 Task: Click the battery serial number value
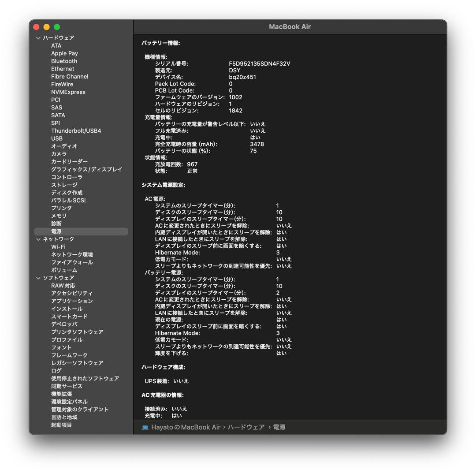[259, 63]
